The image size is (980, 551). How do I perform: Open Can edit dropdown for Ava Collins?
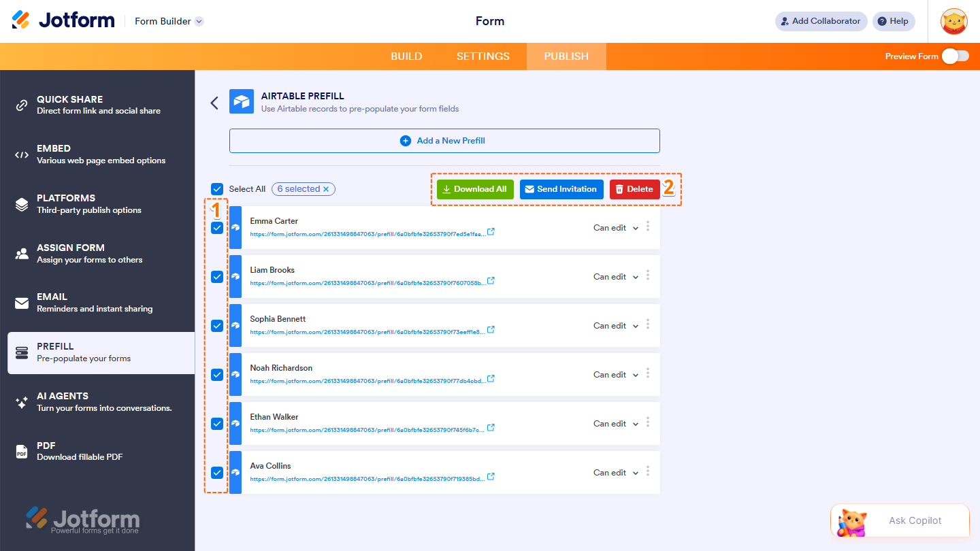(616, 473)
